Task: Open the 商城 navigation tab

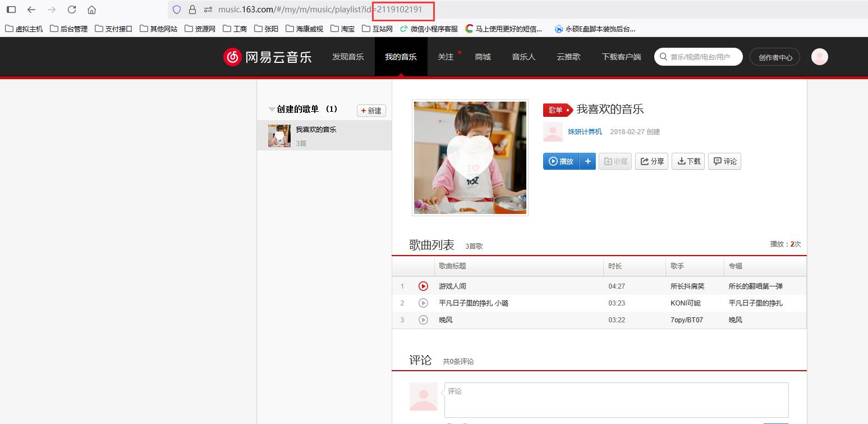Action: tap(483, 57)
